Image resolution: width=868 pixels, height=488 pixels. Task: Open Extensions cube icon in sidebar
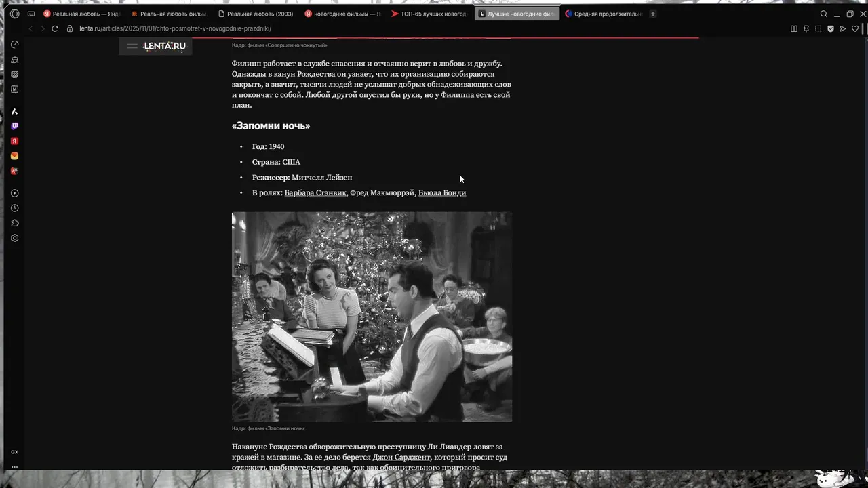pos(14,223)
